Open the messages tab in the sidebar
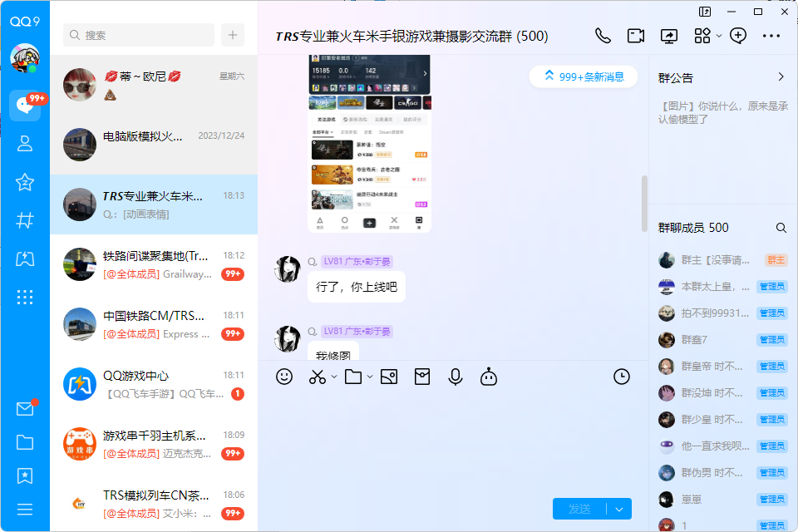This screenshot has height=532, width=798. (x=25, y=106)
